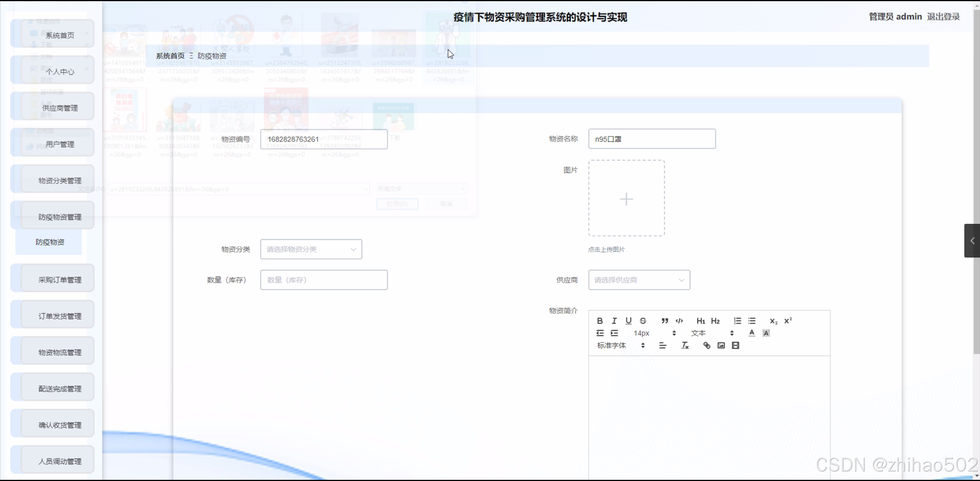The width and height of the screenshot is (980, 481).
Task: Apply H1 heading format
Action: pos(701,321)
